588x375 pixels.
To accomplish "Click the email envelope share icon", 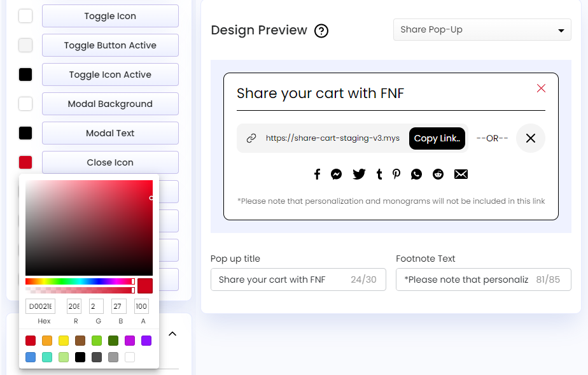I will coord(461,174).
